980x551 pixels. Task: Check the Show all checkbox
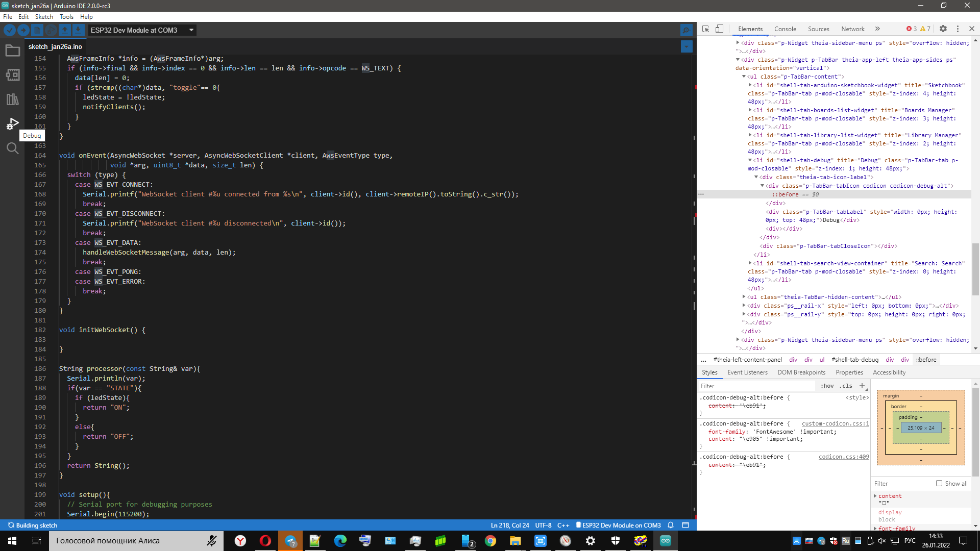(x=939, y=483)
